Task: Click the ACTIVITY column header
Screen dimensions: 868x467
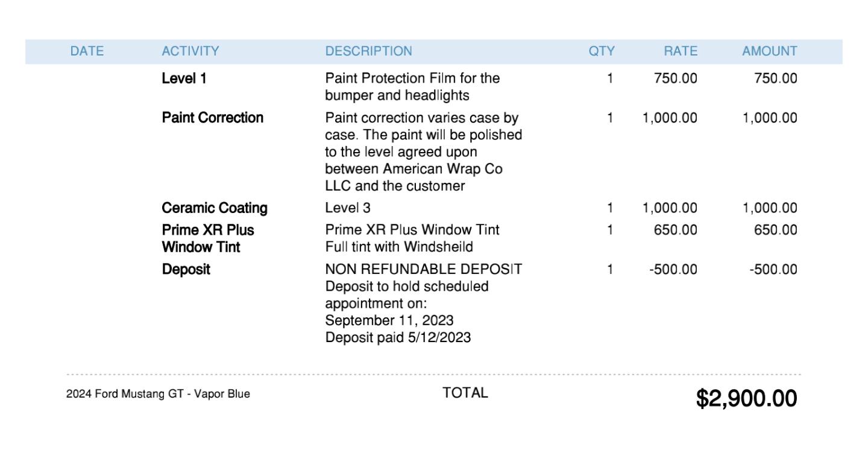Action: 190,51
